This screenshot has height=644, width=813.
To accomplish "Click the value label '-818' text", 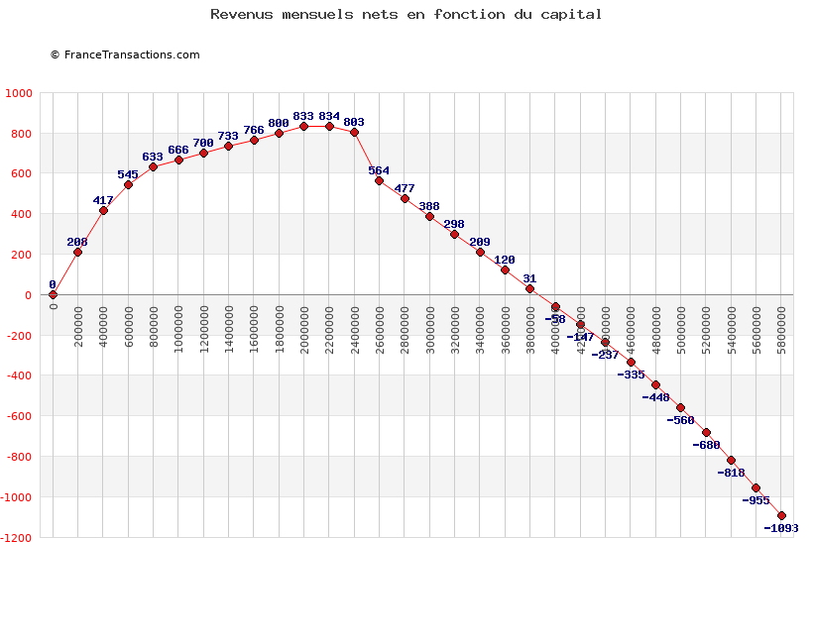I will tap(731, 473).
